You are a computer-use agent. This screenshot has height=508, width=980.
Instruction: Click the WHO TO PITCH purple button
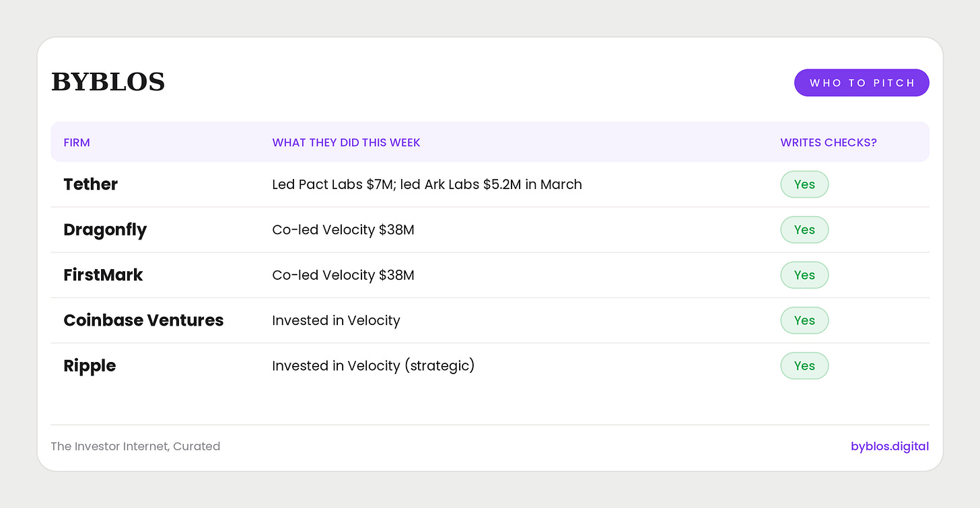point(862,83)
